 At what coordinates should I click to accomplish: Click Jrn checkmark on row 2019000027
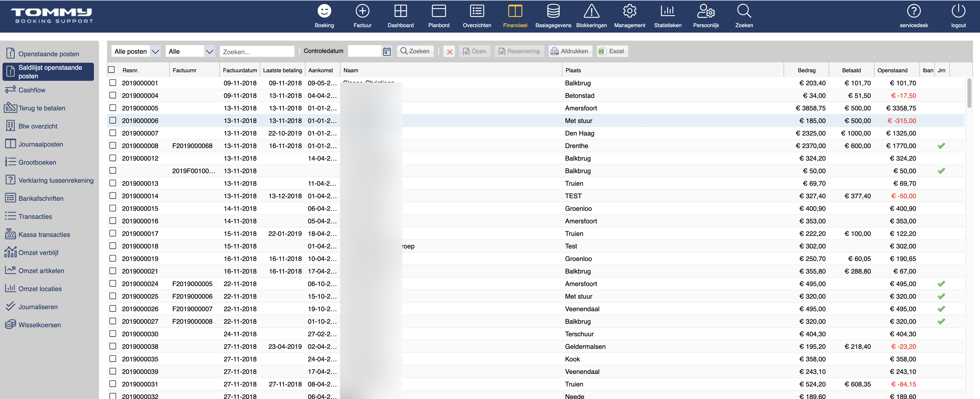click(x=941, y=321)
